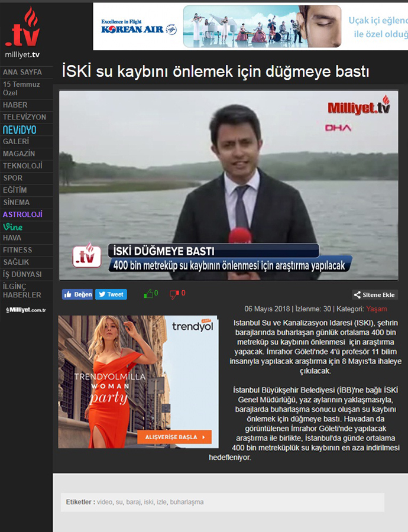Open EĞİTİM section
This screenshot has height=532, width=408.
[x=15, y=190]
